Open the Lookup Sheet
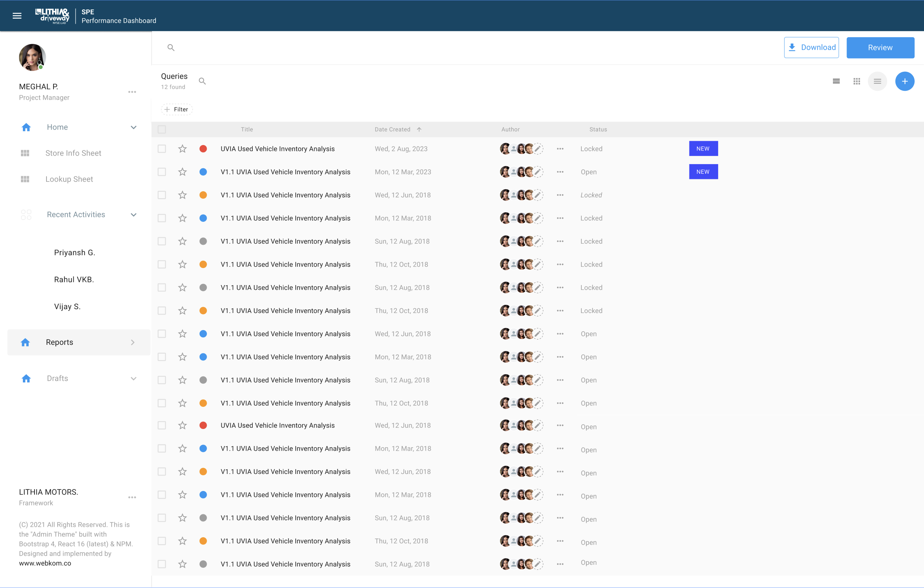 coord(69,179)
